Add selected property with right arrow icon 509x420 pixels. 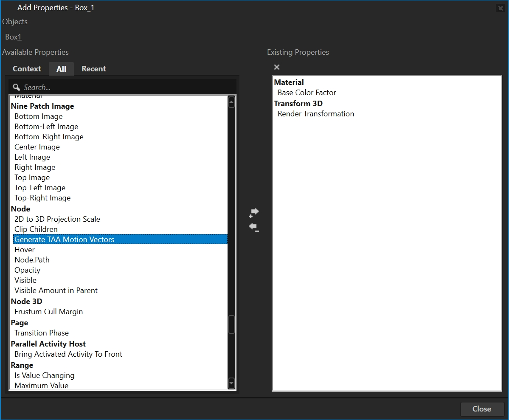coord(254,212)
